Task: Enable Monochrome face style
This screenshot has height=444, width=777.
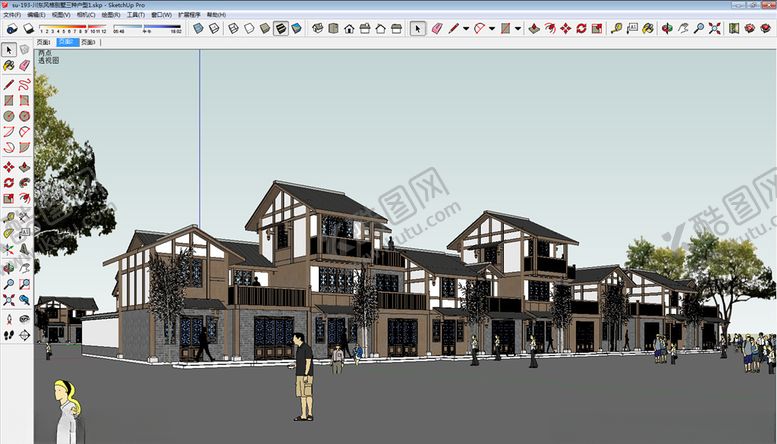Action: pos(297,28)
